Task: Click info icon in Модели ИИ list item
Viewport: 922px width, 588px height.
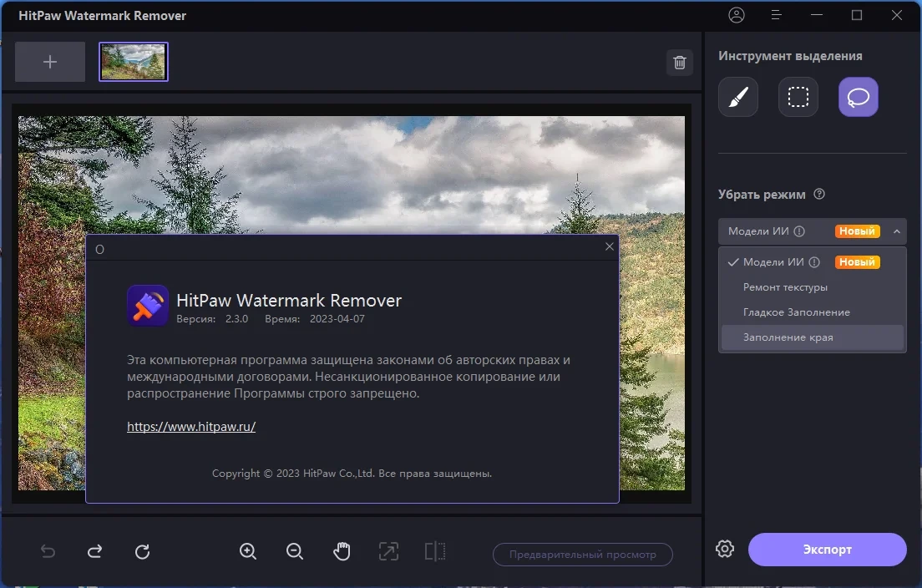Action: point(814,262)
